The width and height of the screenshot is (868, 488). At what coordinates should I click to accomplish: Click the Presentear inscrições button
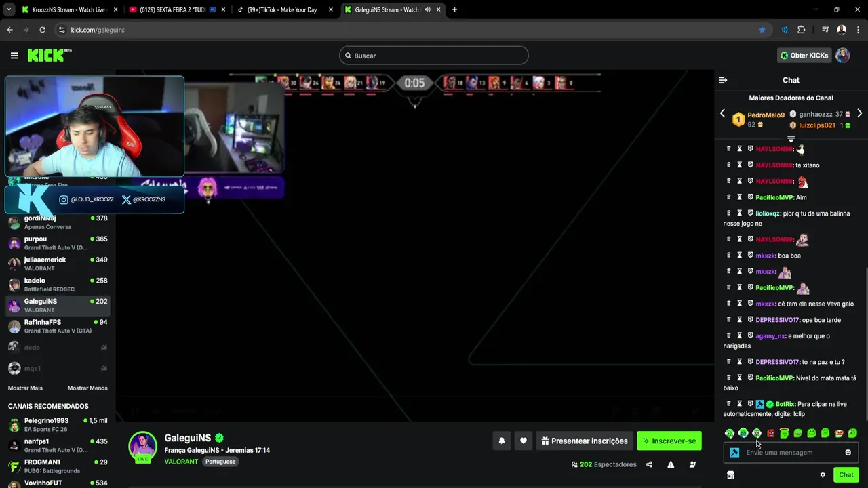click(x=584, y=441)
